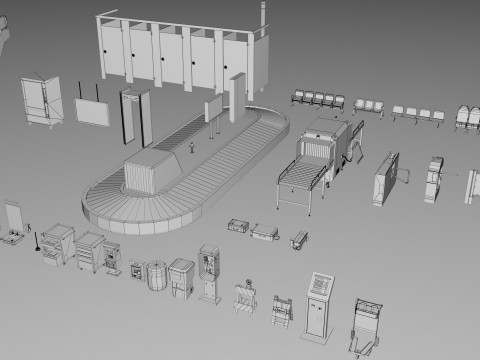Select the payphone on its pedestal
The height and width of the screenshot is (360, 480).
tap(209, 274)
